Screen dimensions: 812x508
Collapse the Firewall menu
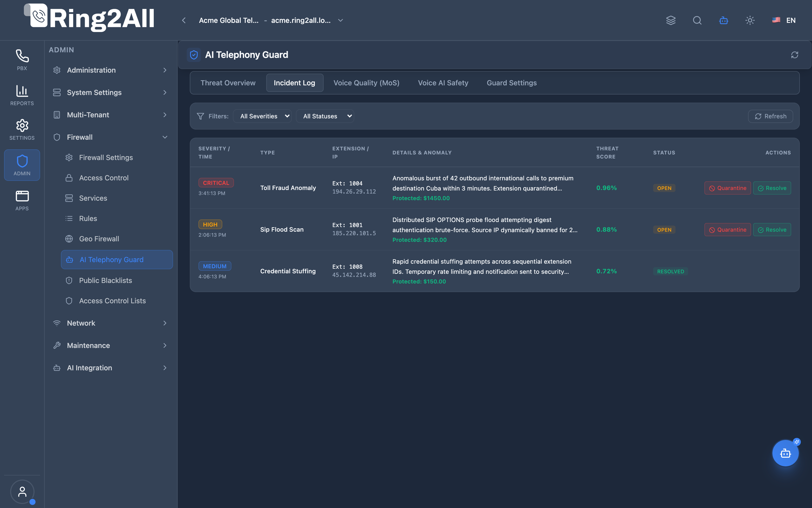pyautogui.click(x=110, y=137)
